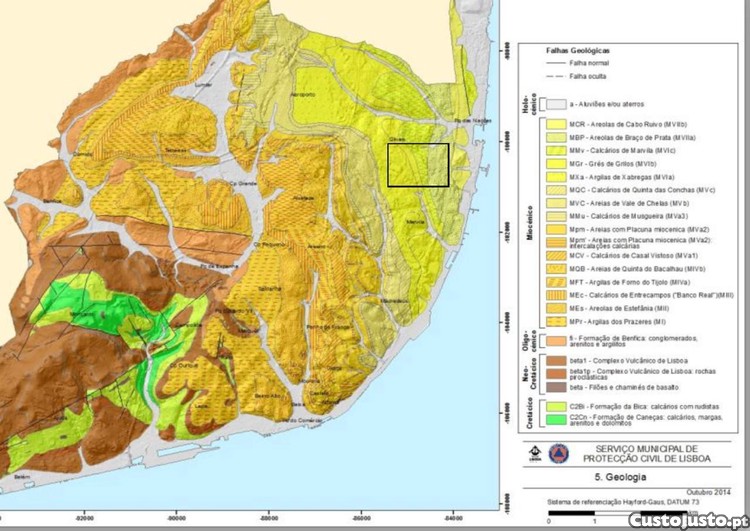Select the grey Aluviões e/ou aterros swatch
Screen dimensions: 750x531
point(555,102)
